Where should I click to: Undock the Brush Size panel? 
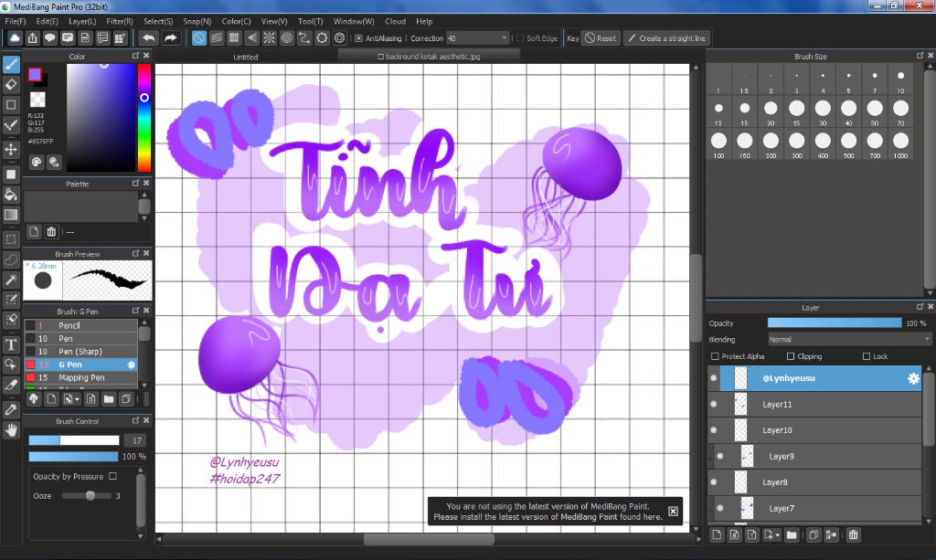tap(920, 56)
